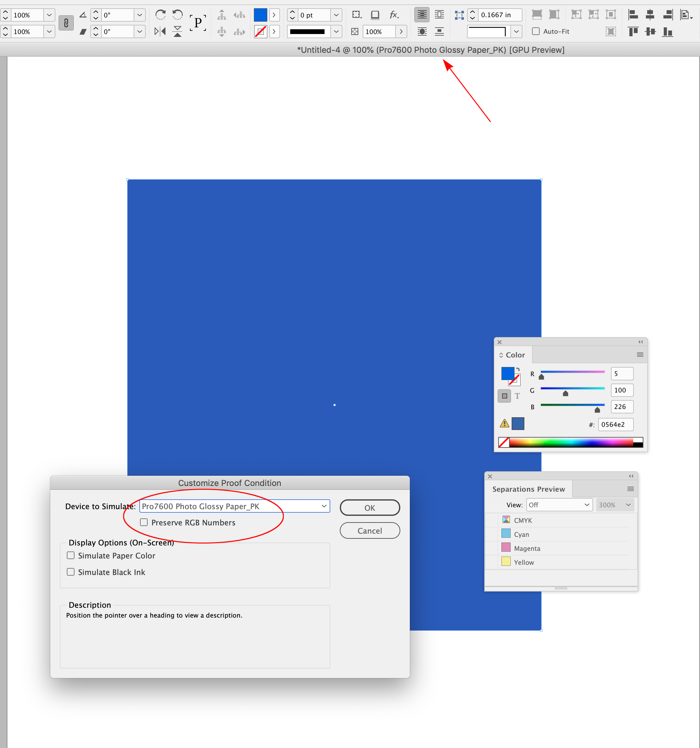Viewport: 700px width, 748px height.
Task: Enable Simulate Paper Color
Action: (70, 555)
